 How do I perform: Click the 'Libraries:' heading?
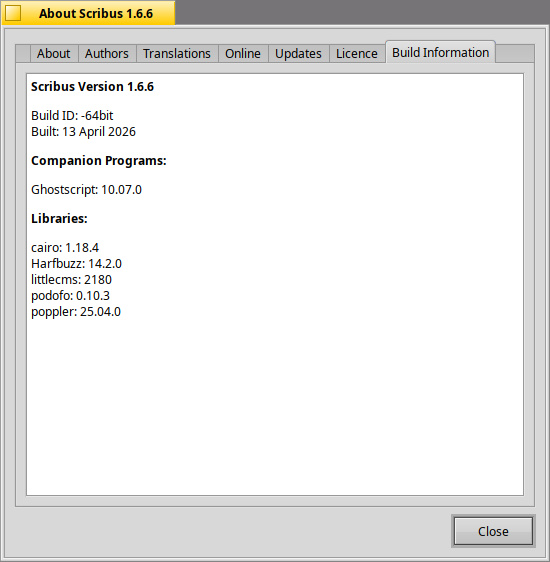[59, 219]
